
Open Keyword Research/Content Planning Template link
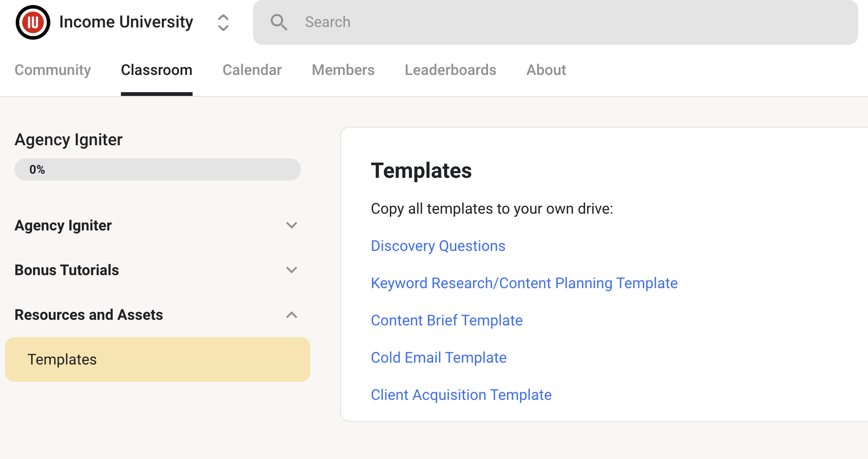[524, 283]
